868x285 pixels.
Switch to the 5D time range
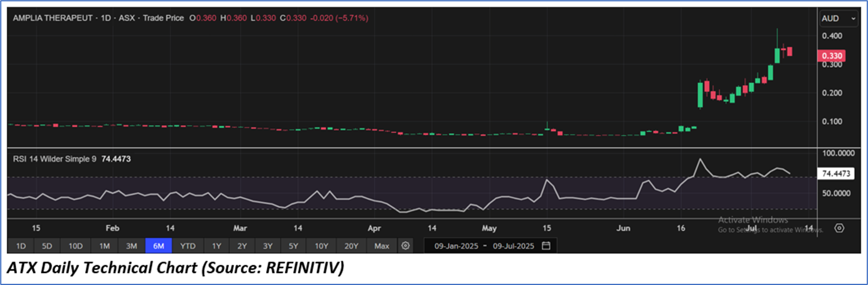click(47, 246)
